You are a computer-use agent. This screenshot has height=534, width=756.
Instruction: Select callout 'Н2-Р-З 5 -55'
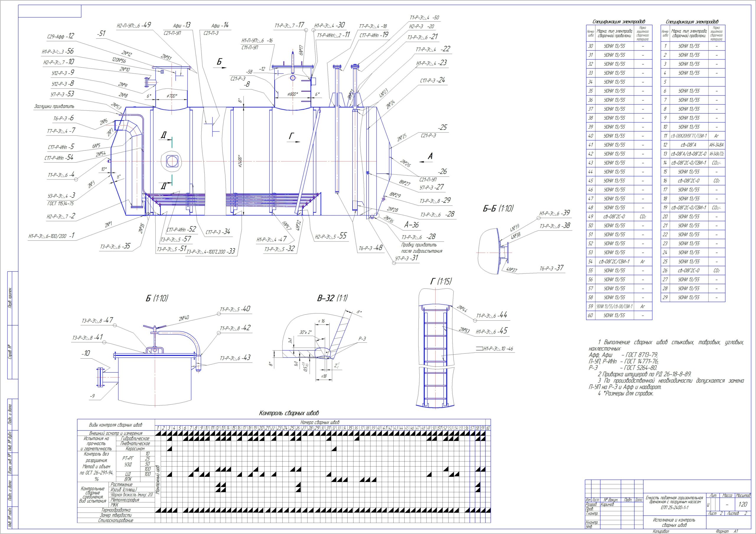click(x=331, y=236)
